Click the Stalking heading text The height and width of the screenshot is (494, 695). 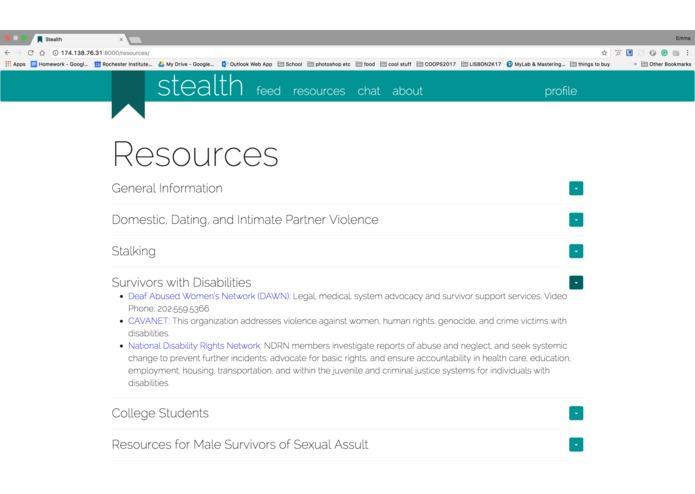point(133,251)
